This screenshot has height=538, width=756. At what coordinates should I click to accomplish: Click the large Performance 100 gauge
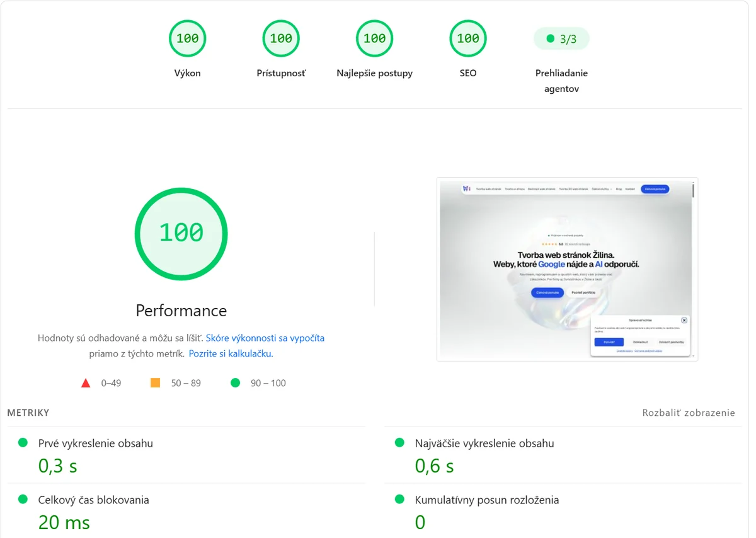point(181,234)
